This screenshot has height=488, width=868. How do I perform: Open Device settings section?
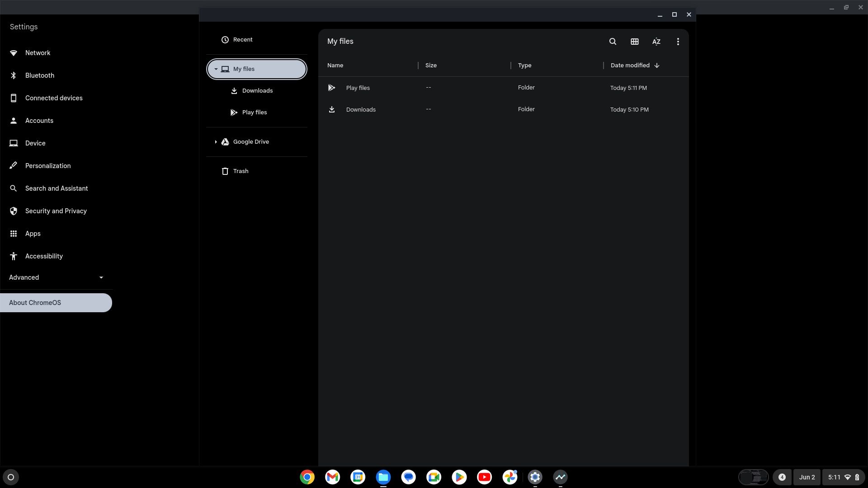56,143
